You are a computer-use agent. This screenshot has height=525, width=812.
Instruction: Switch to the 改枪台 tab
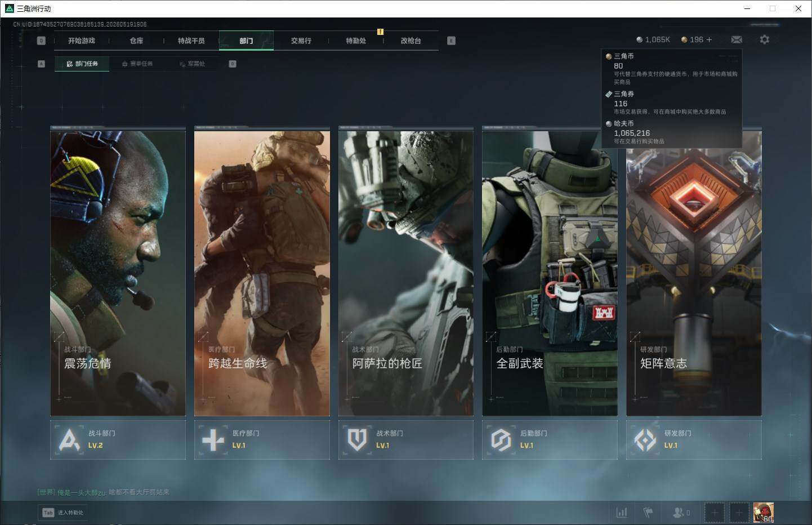point(411,41)
